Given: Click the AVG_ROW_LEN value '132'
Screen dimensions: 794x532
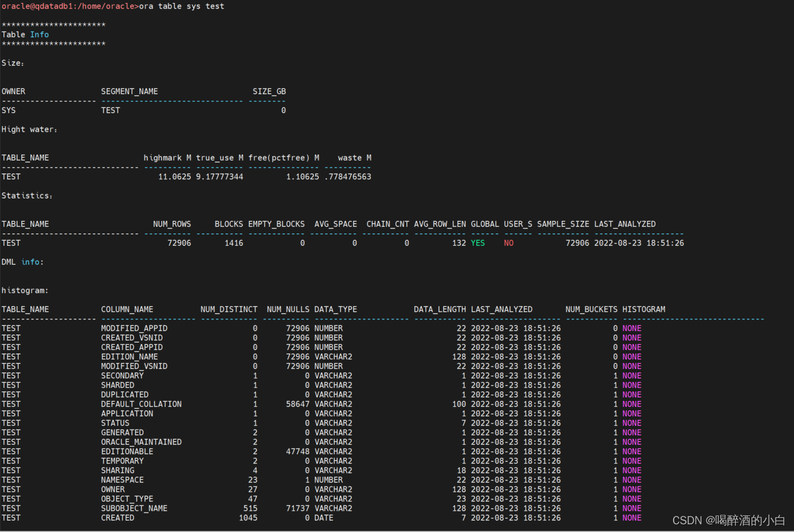Looking at the screenshot, I should [459, 243].
